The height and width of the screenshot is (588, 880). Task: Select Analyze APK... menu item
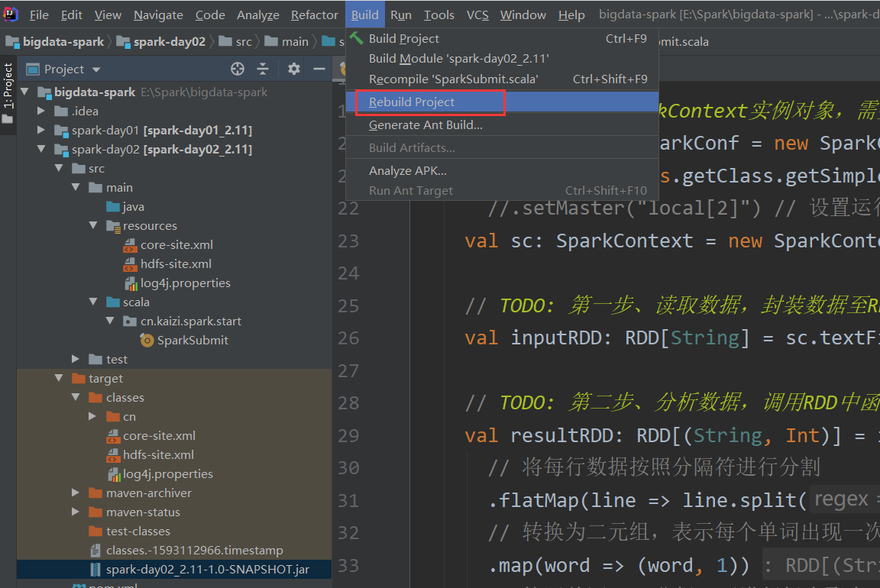click(503, 170)
